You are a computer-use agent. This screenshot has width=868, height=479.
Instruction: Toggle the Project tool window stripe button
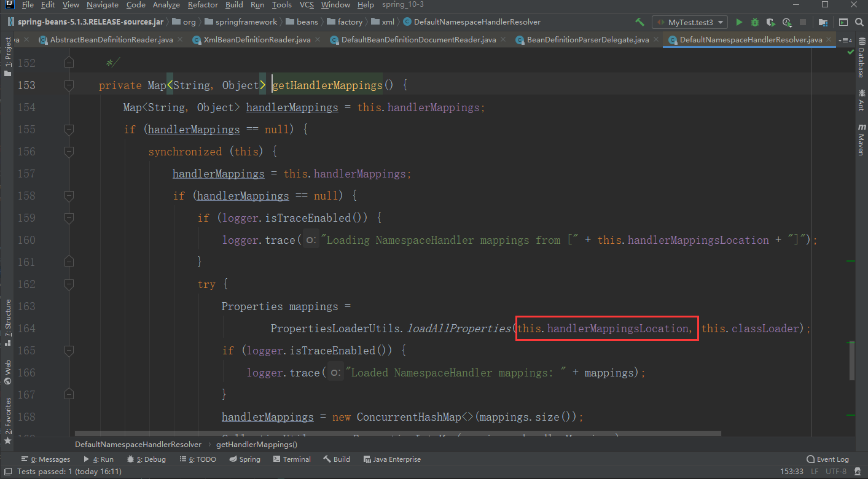[x=8, y=56]
